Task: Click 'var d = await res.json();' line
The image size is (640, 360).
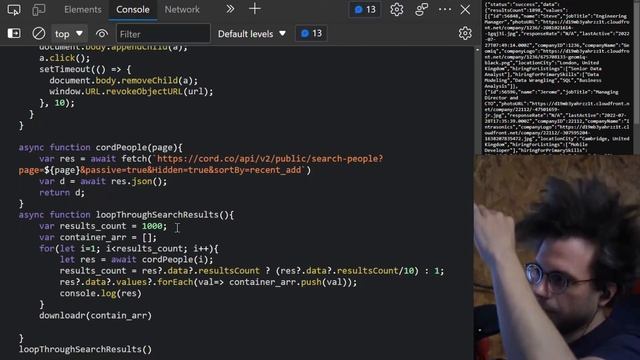Action: tap(103, 181)
